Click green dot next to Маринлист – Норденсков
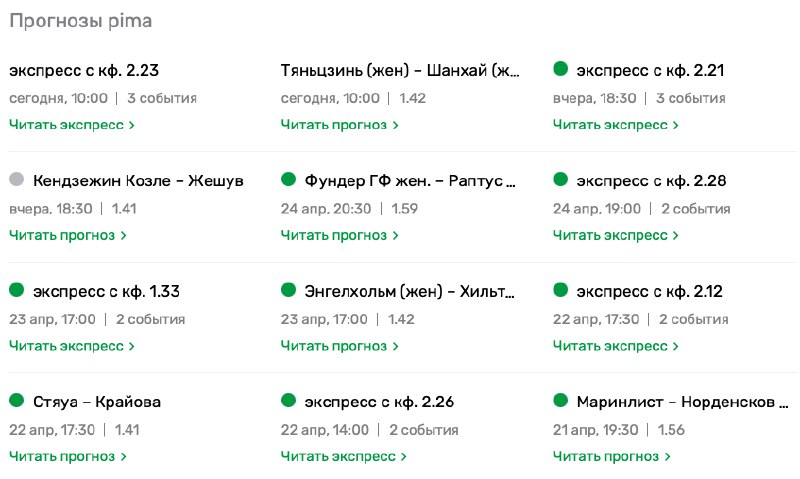This screenshot has height=479, width=800. pos(560,401)
